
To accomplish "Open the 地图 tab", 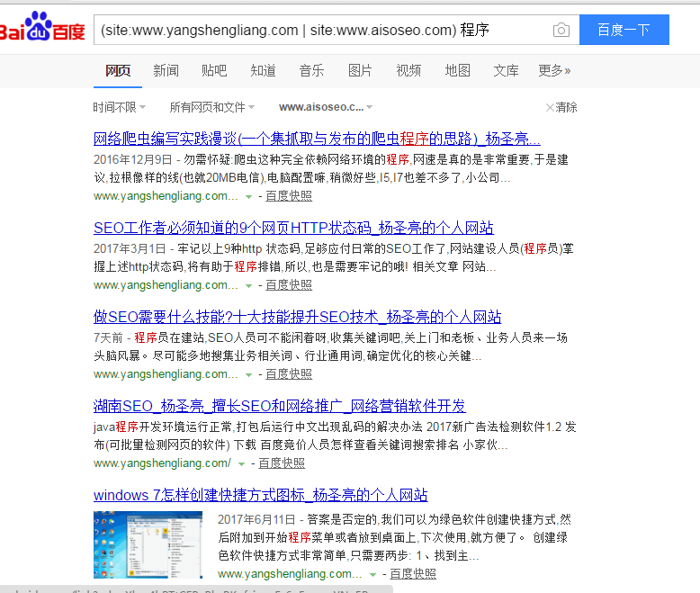I will point(458,70).
